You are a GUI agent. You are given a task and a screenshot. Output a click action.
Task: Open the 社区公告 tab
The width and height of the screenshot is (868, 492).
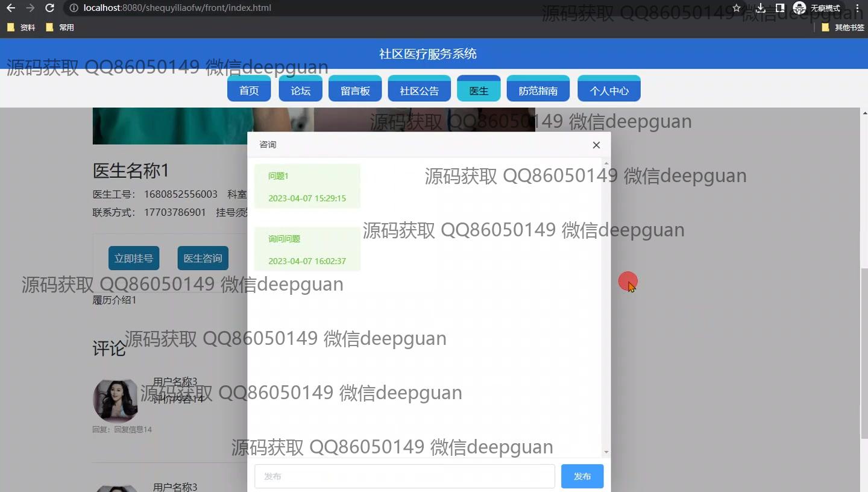click(419, 90)
